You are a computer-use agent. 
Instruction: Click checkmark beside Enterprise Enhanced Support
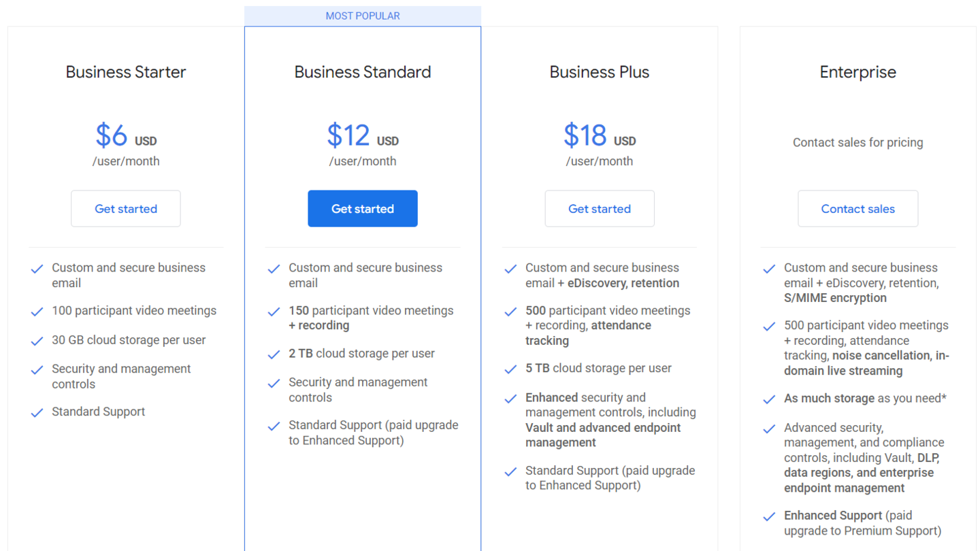click(x=770, y=516)
